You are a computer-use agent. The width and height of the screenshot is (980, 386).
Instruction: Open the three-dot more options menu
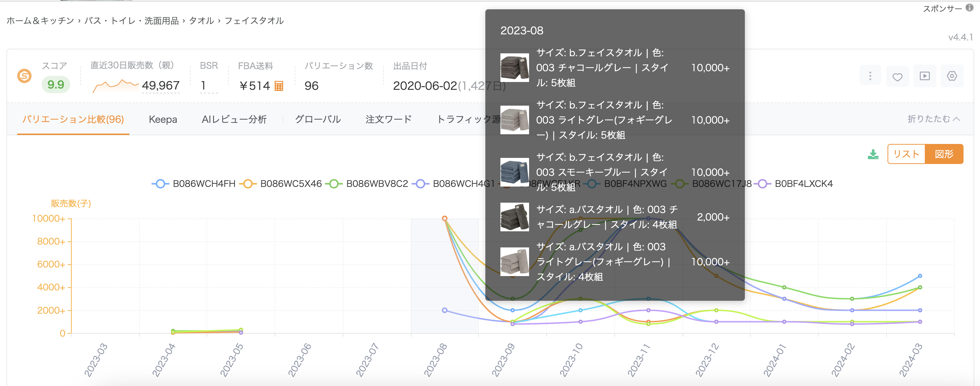(x=870, y=76)
